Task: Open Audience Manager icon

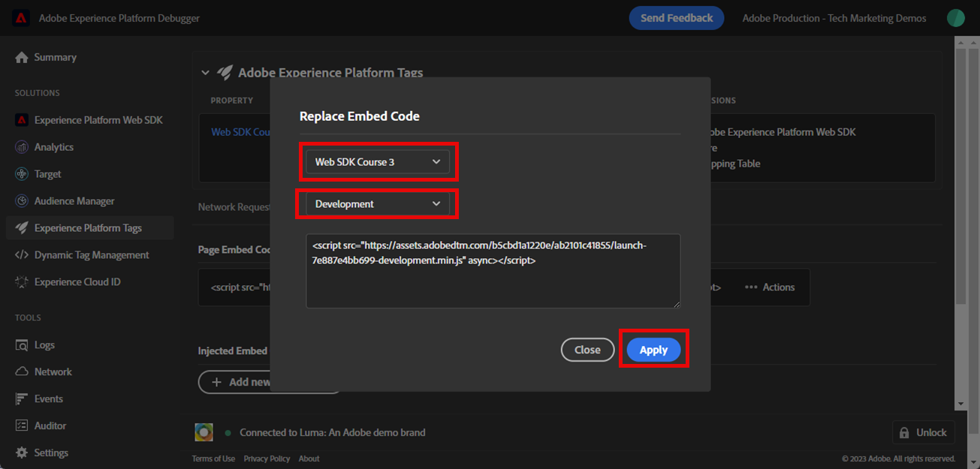Action: tap(22, 201)
